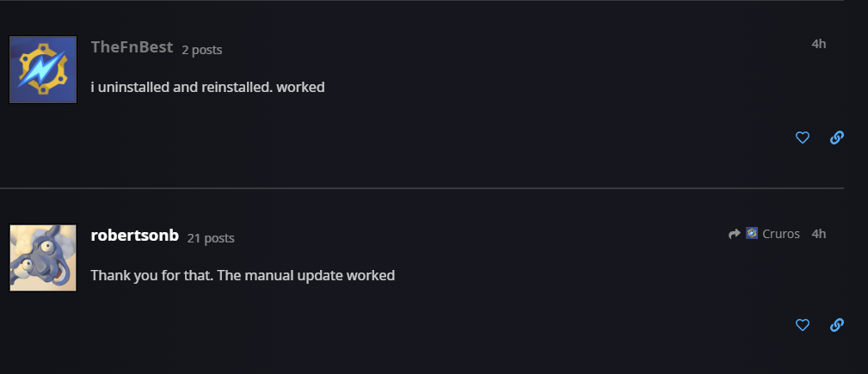The width and height of the screenshot is (868, 374).
Task: Click the '21 posts' count next to robertsonb
Action: coord(211,238)
